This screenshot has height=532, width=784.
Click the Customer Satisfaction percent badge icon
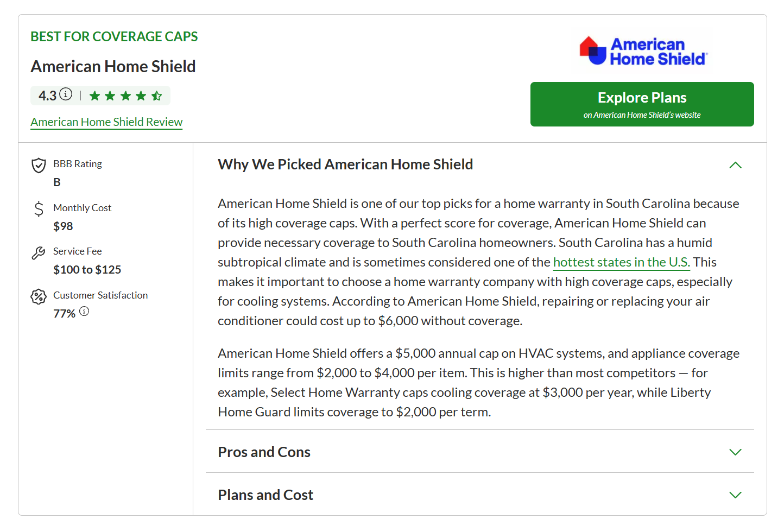click(x=39, y=296)
